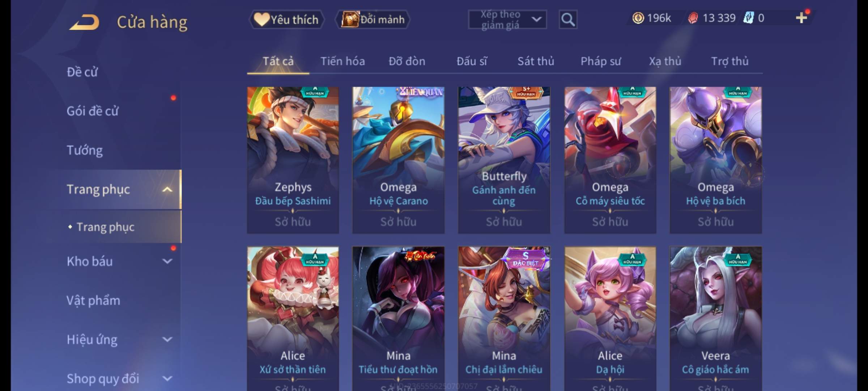
Task: Expand the Hiệu ứng sidebar section
Action: (167, 340)
